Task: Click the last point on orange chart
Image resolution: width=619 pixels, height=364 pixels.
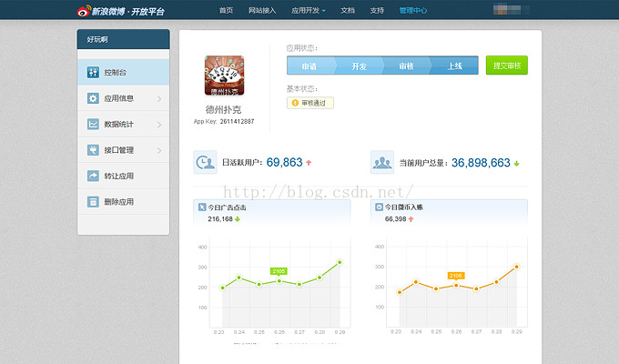Action: 517,267
